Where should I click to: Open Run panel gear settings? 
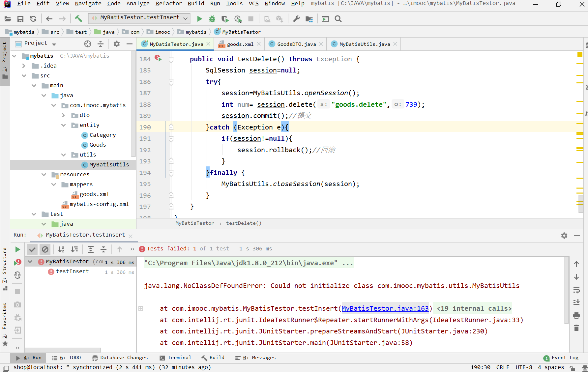(564, 235)
